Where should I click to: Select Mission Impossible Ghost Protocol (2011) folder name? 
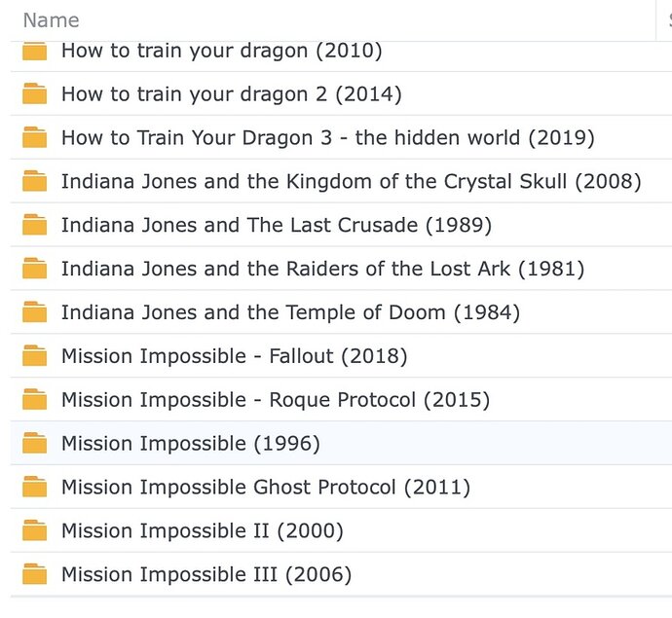point(265,487)
